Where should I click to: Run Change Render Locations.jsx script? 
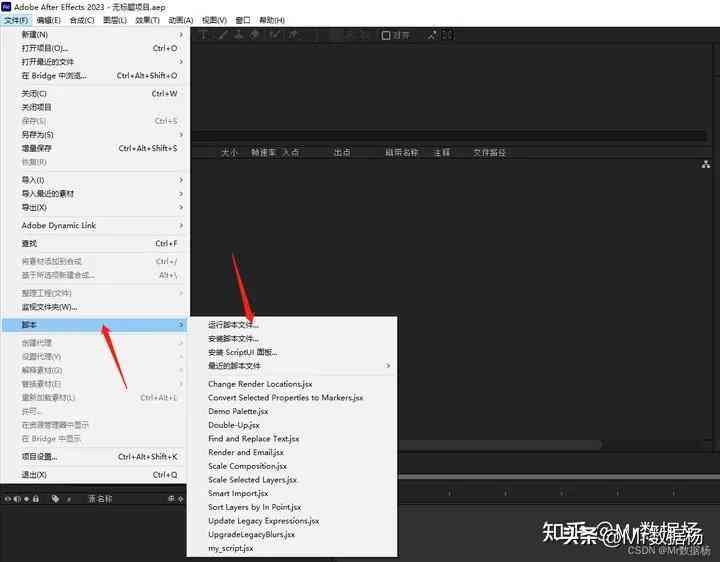(292, 384)
